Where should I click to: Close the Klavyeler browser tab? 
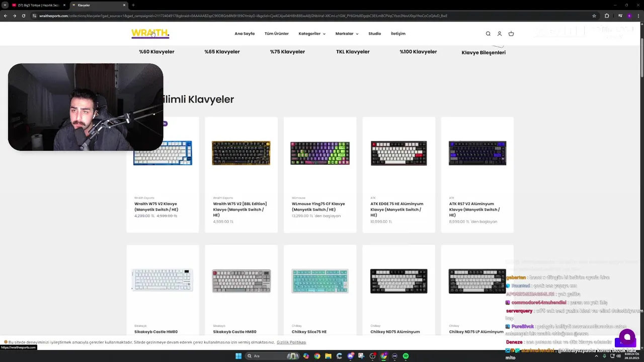[x=124, y=5]
